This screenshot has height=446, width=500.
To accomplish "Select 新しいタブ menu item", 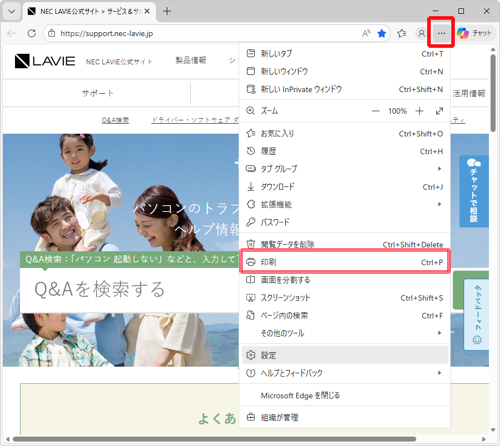I will pos(345,54).
